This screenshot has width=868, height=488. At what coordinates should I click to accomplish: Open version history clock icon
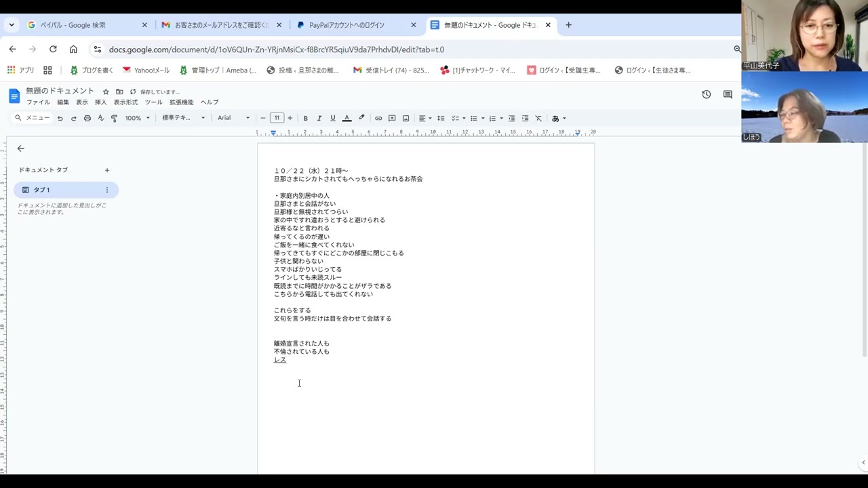click(706, 95)
